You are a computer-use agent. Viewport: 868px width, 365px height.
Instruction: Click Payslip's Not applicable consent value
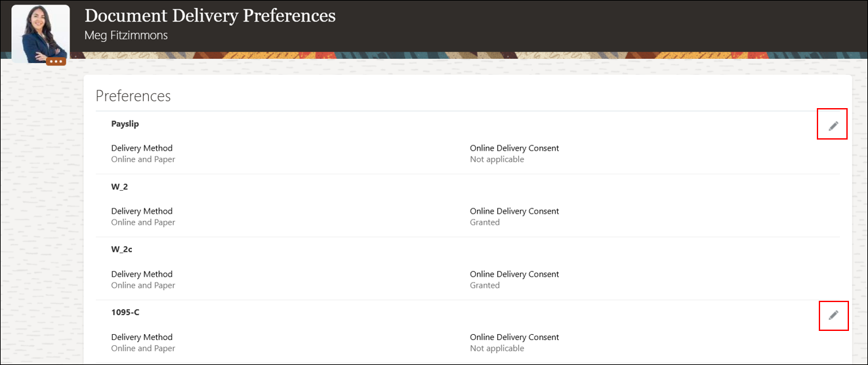point(497,159)
